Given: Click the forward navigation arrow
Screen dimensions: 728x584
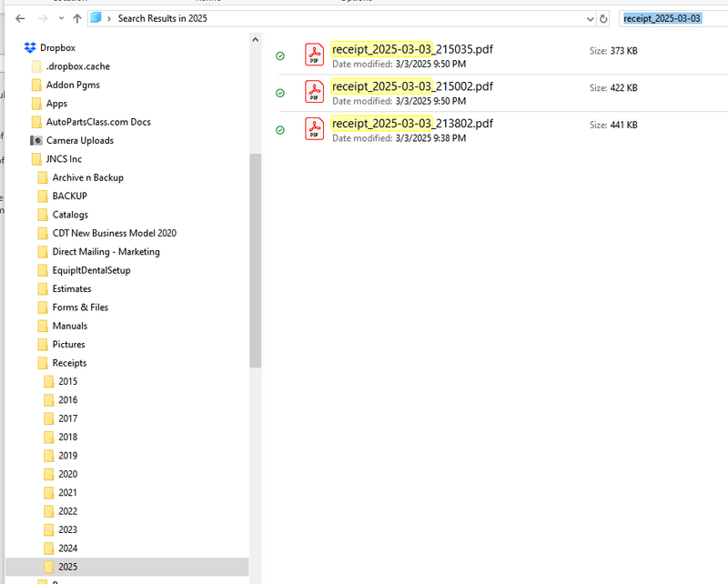Looking at the screenshot, I should (x=43, y=18).
